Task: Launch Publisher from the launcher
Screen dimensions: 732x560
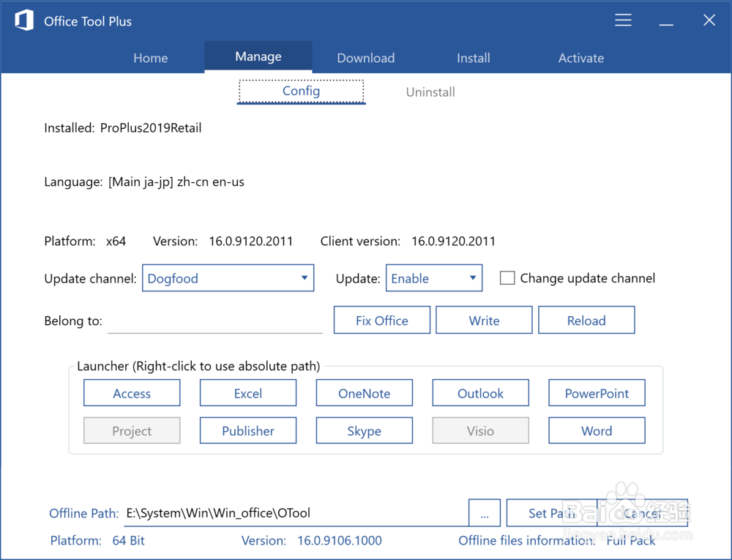Action: point(248,430)
